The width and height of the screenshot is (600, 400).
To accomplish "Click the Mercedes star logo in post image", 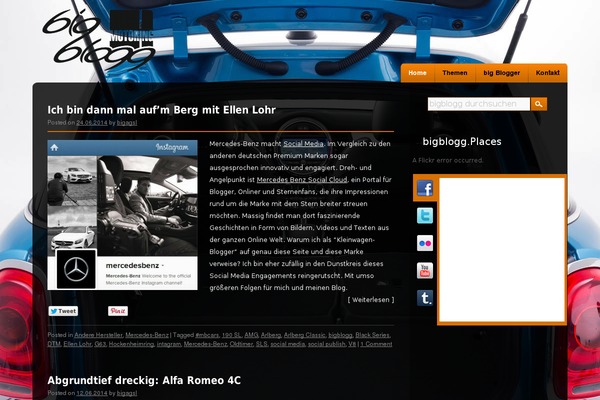I will (x=76, y=269).
